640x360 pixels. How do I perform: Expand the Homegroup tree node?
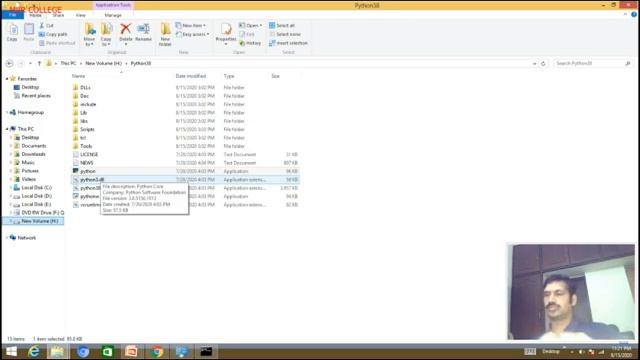7,112
